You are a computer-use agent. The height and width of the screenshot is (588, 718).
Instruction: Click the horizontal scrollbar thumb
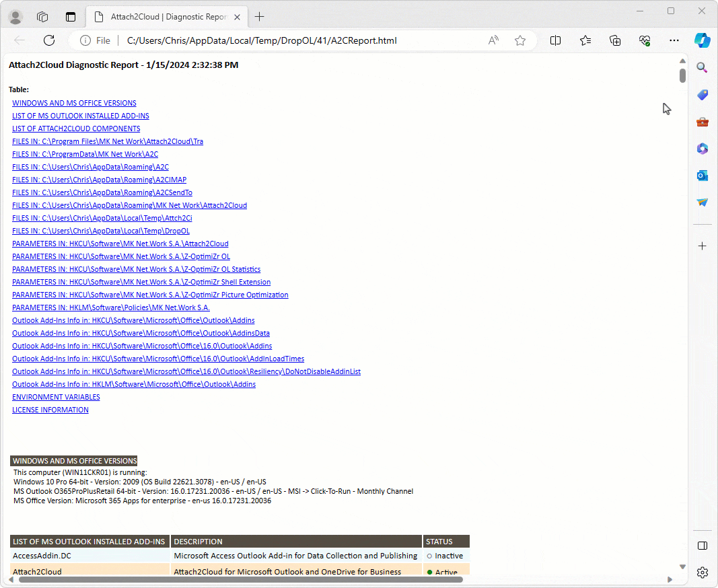coord(240,580)
